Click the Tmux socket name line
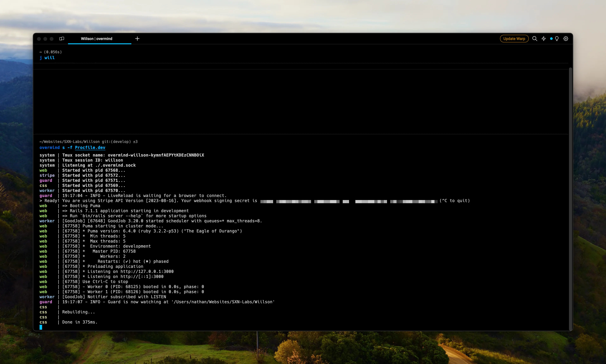The height and width of the screenshot is (364, 606). coord(133,155)
